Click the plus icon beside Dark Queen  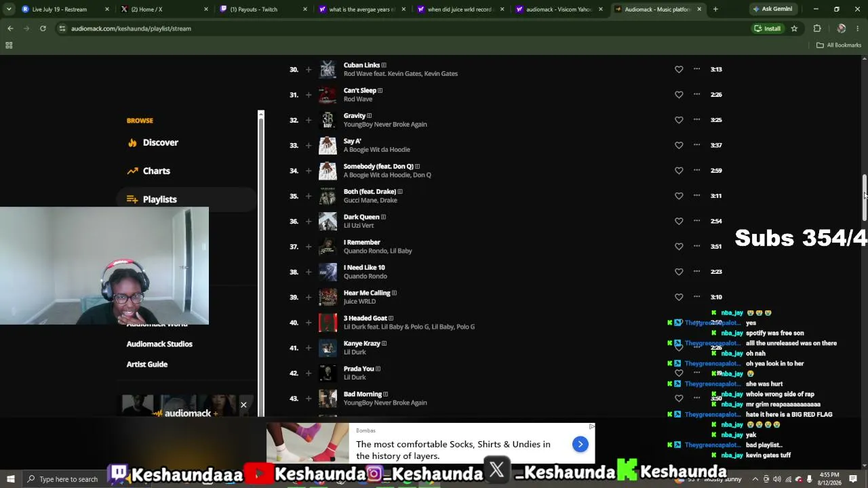[x=309, y=222]
